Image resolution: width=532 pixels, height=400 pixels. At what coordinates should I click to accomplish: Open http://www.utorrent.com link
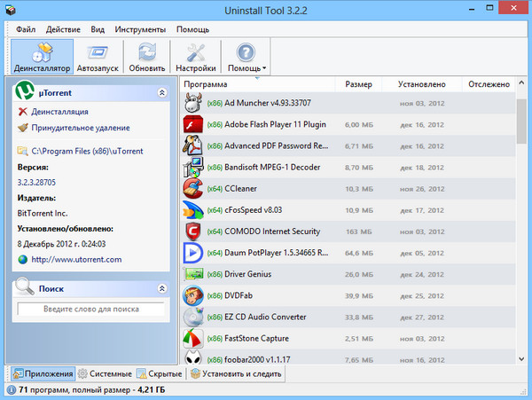pyautogui.click(x=76, y=260)
